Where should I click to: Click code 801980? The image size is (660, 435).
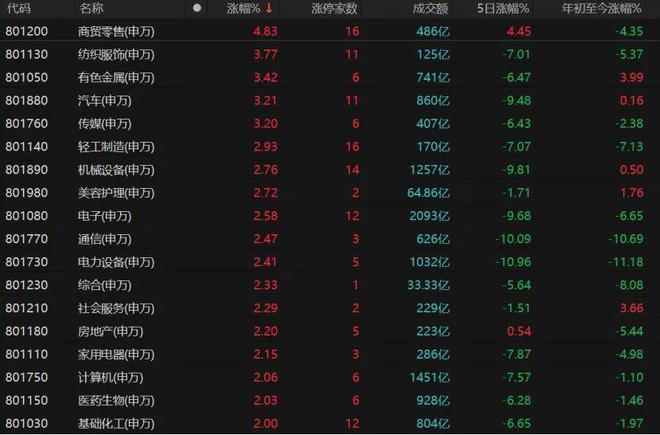click(x=27, y=193)
